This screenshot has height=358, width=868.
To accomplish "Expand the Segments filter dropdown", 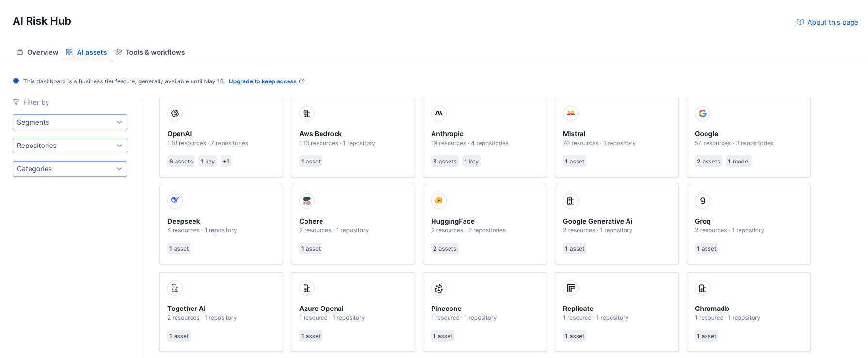I will pos(70,122).
